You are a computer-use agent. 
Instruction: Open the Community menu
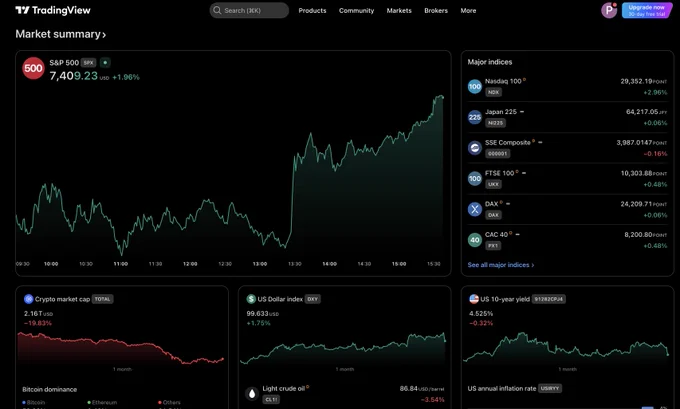pos(356,10)
